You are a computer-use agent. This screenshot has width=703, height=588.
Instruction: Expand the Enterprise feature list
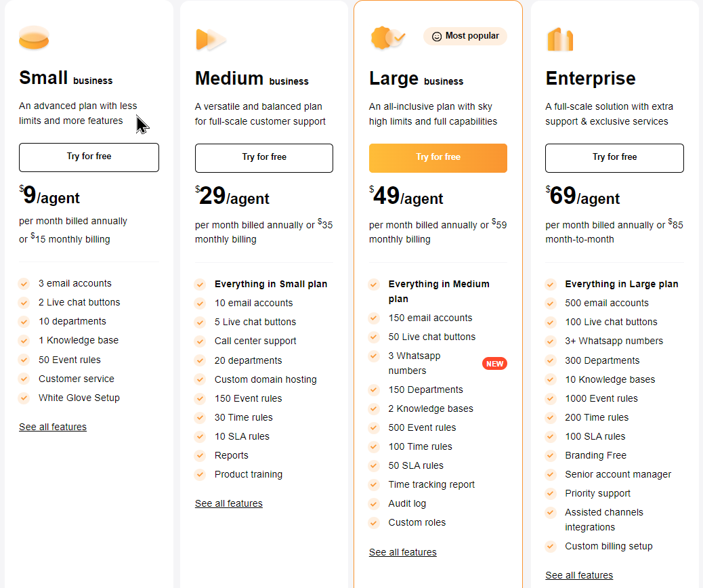pos(578,575)
